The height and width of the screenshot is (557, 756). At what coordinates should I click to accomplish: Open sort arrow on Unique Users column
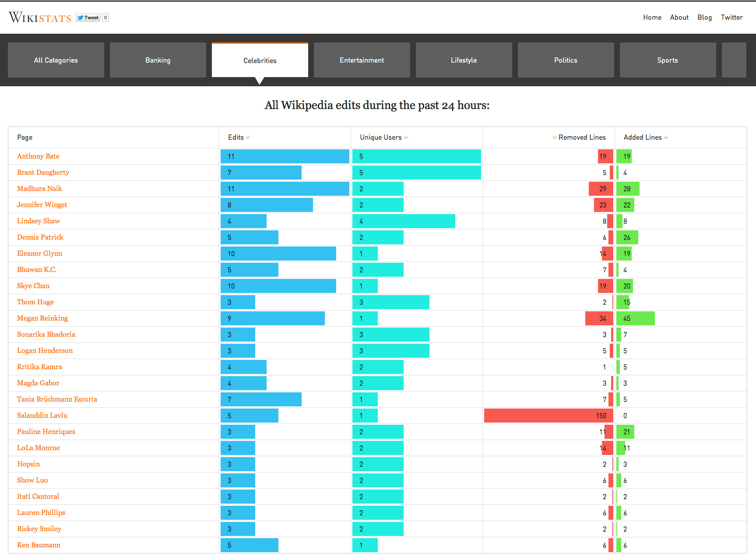(x=406, y=137)
